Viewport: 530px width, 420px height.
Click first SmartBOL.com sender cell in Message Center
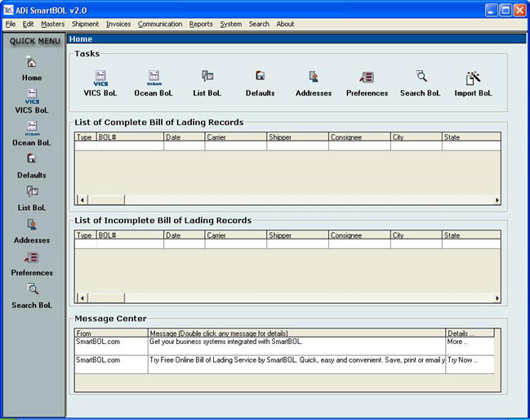pos(111,346)
